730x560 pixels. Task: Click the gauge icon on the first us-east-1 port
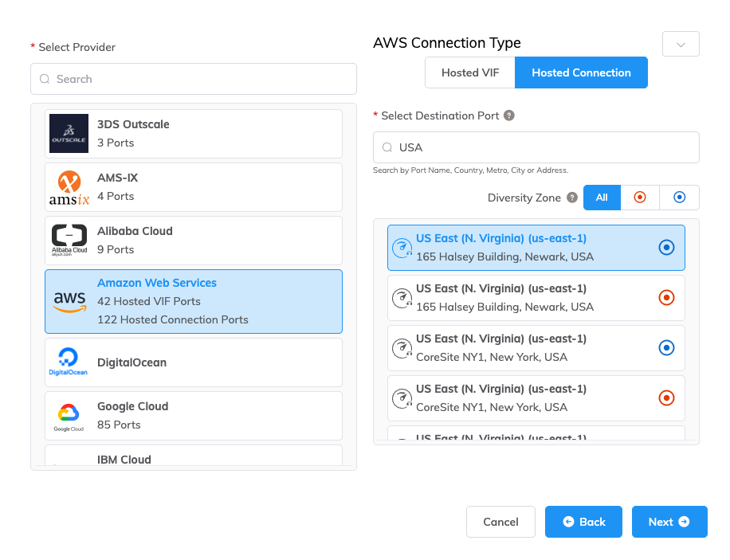click(402, 247)
